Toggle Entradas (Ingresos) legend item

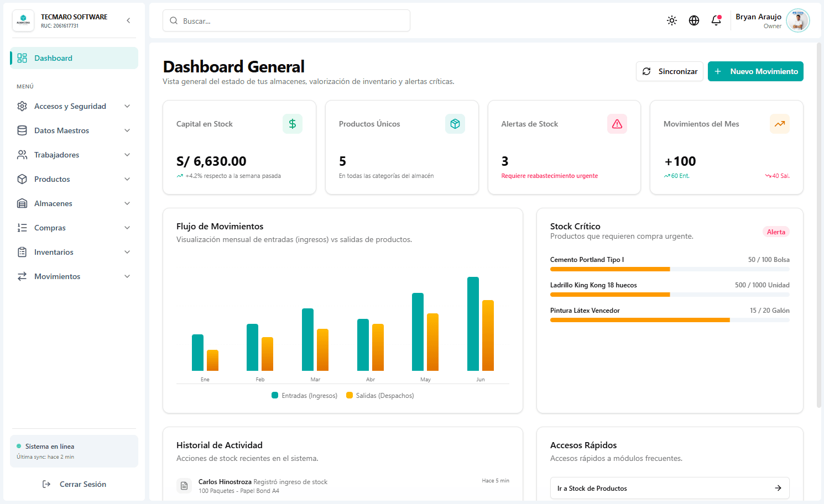tap(305, 396)
